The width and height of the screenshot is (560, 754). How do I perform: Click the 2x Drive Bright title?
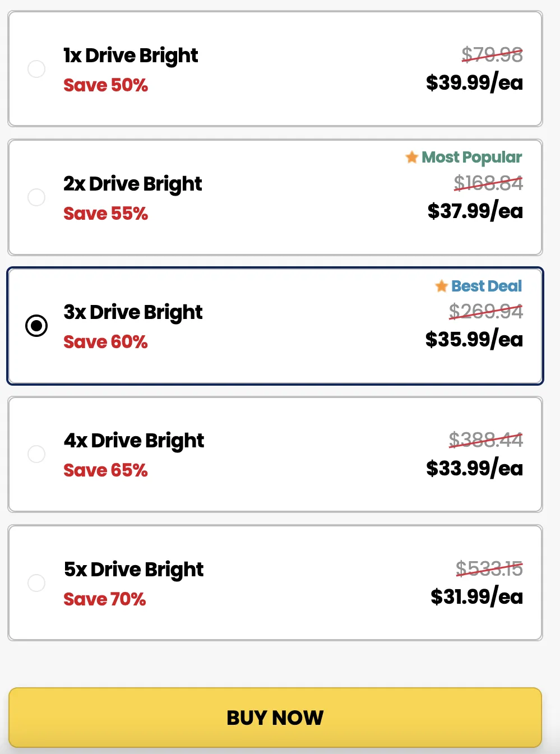point(133,183)
